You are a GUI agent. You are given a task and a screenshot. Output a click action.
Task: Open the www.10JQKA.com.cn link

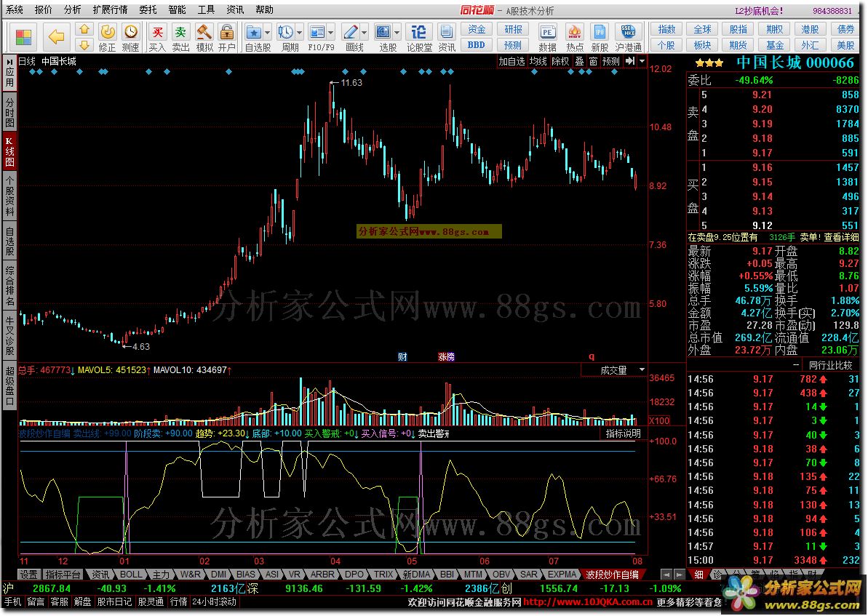589,602
